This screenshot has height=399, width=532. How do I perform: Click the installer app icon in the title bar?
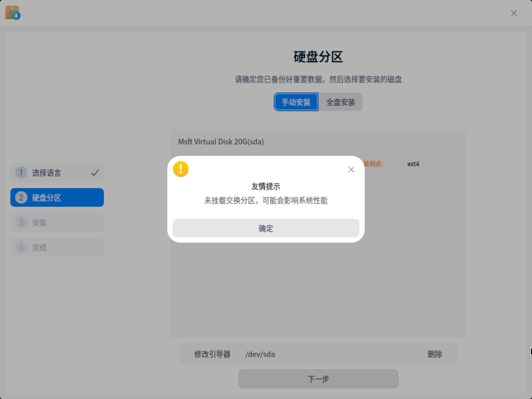point(13,13)
